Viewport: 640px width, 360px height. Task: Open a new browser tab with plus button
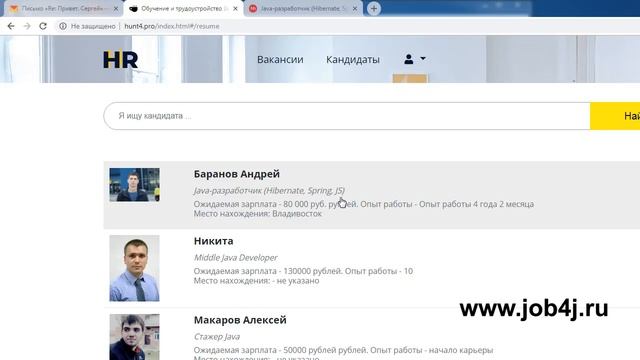tap(373, 9)
